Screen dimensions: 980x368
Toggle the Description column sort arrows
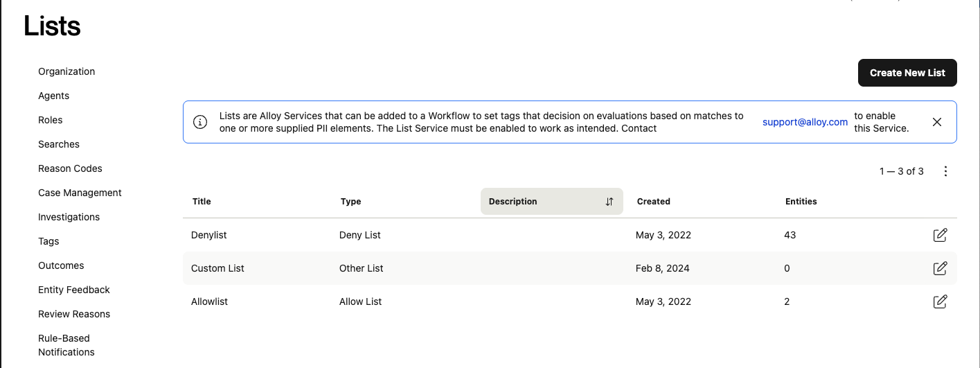609,202
